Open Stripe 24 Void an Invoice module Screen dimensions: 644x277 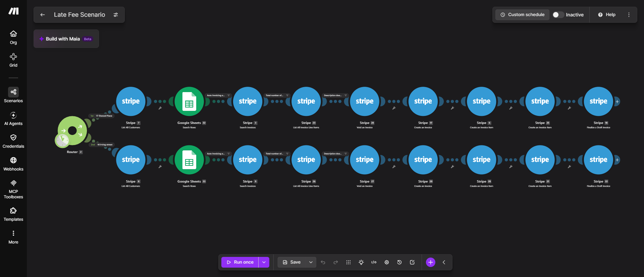(365, 101)
